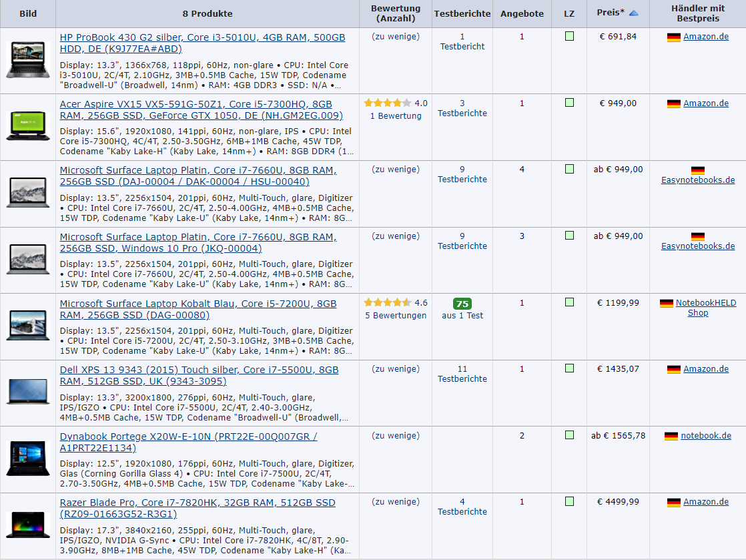The width and height of the screenshot is (746, 560).
Task: Open 3 Testberichte for Acer Aspire
Action: (462, 108)
